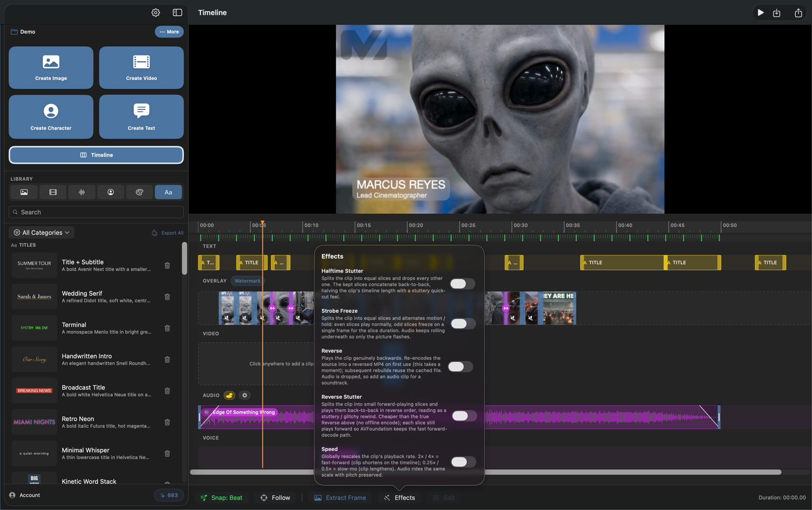This screenshot has width=812, height=510.
Task: Select the Sarah & James thumbnail
Action: (34, 297)
